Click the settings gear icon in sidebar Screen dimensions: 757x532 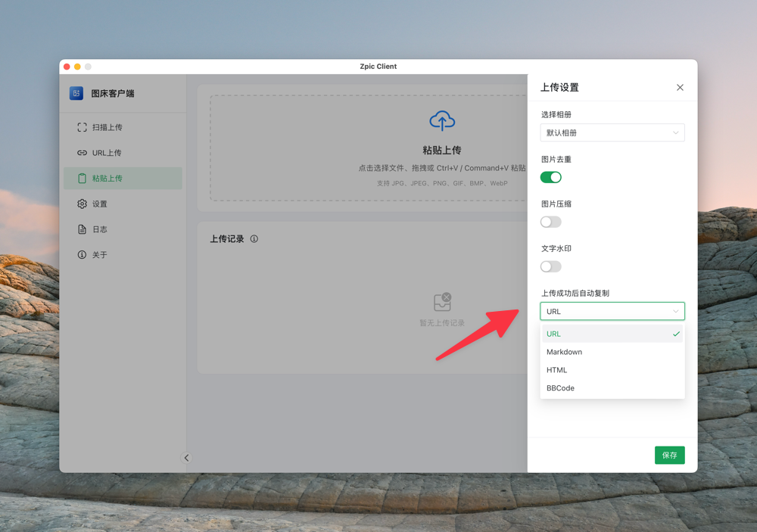82,204
